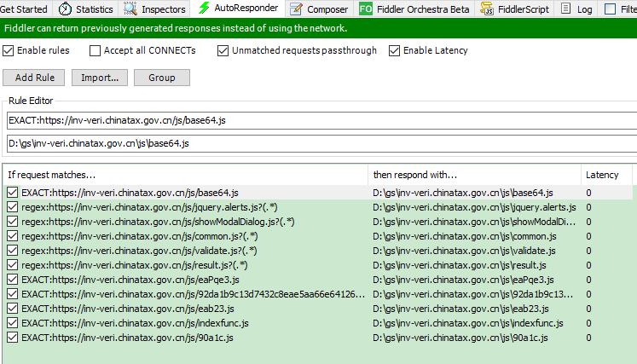Click the Statistics stopwatch icon

click(65, 9)
